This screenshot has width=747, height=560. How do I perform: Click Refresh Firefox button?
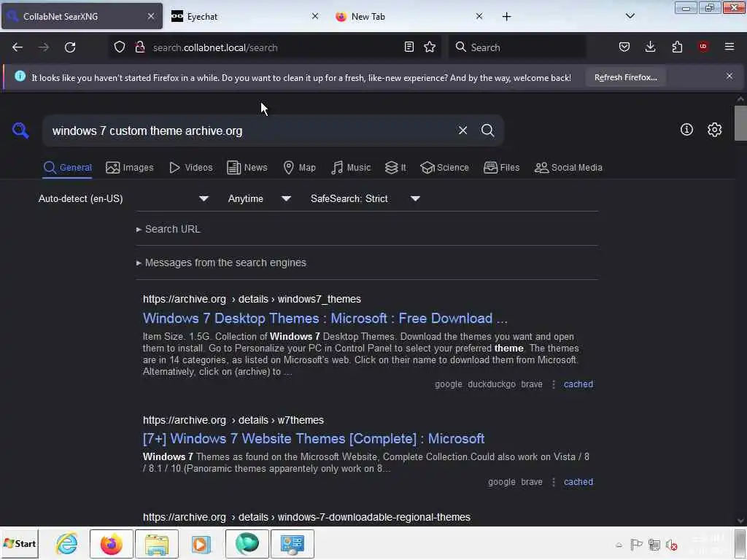click(x=625, y=77)
